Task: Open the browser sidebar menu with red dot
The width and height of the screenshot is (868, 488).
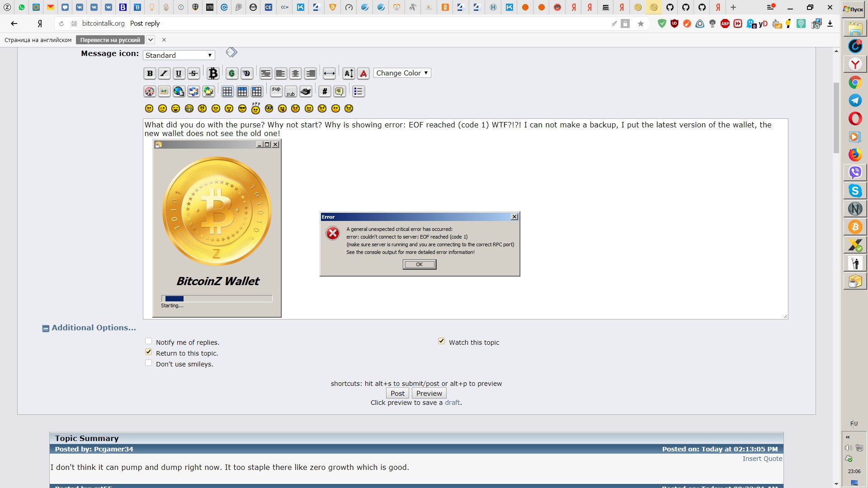Action: point(771,7)
